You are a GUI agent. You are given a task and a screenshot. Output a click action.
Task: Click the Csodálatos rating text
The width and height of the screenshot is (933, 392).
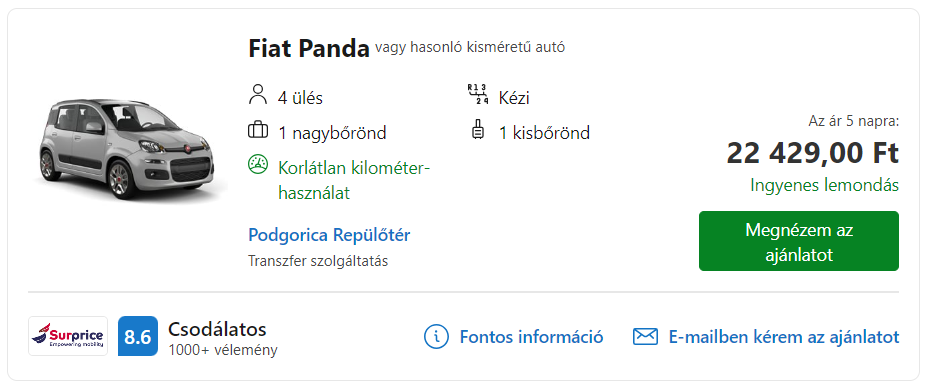(x=217, y=329)
